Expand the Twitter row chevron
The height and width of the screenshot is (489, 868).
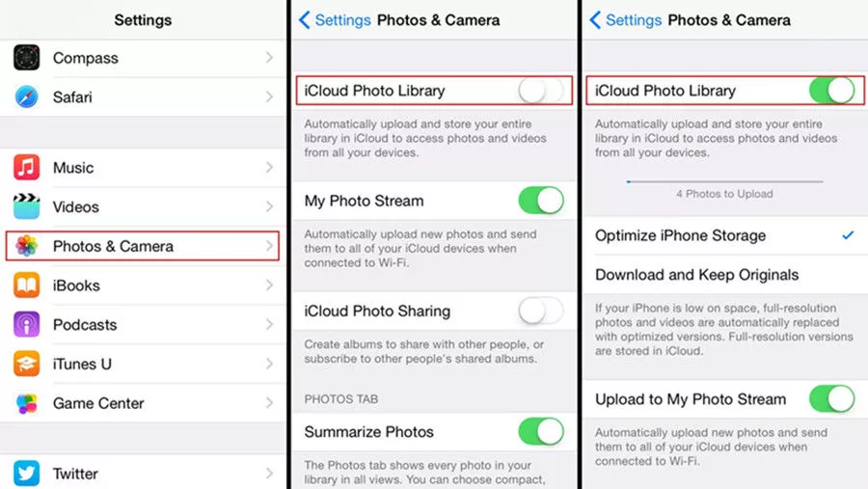tap(269, 474)
